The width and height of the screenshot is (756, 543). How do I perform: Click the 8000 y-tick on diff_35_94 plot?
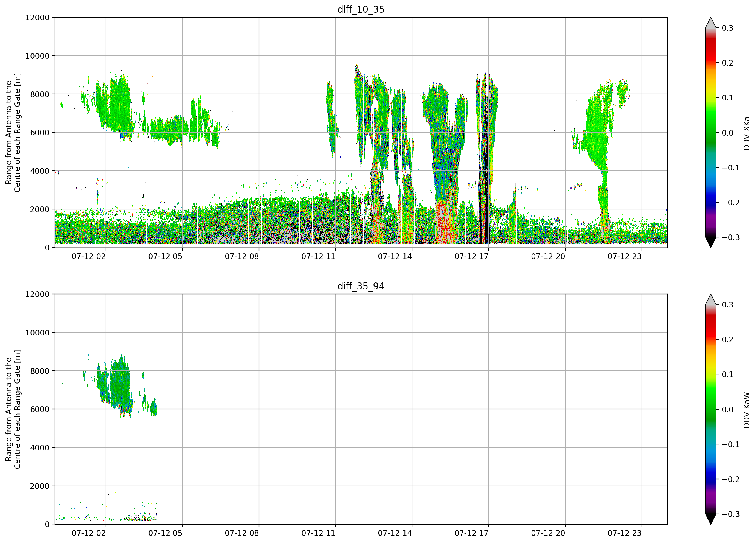pos(40,371)
